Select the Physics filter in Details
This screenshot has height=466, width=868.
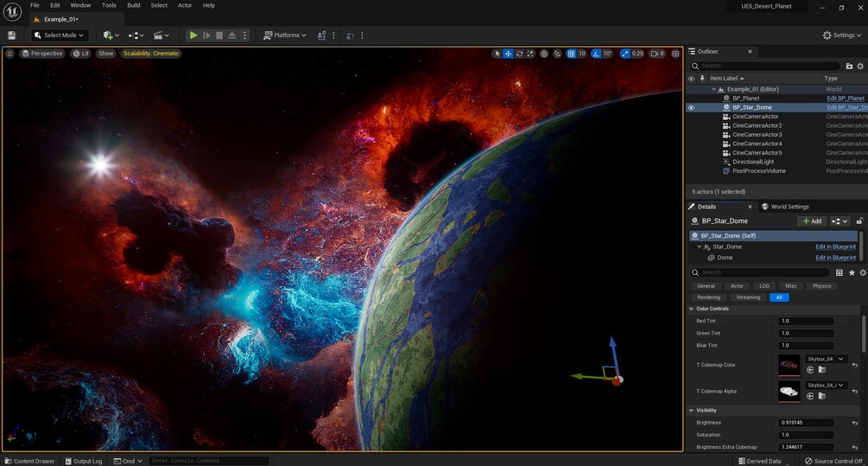pos(821,286)
